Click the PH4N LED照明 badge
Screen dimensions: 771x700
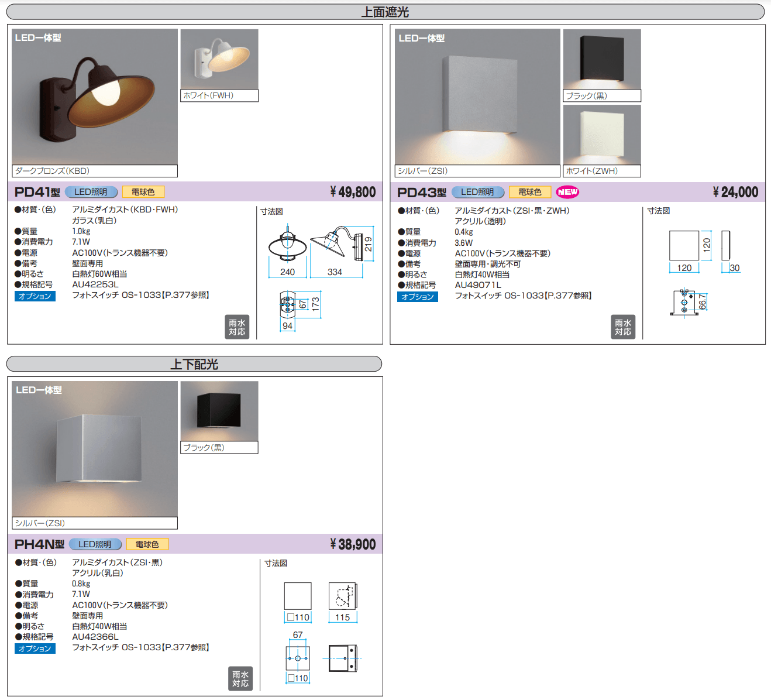95,544
